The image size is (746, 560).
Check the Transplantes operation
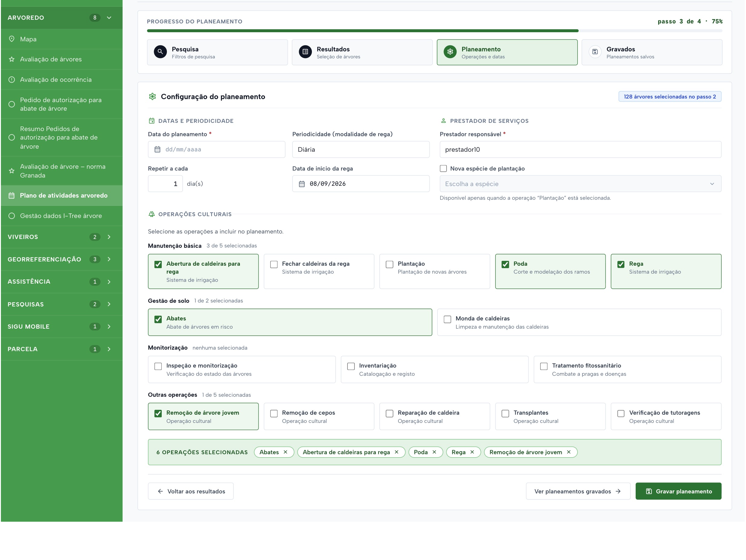pos(505,413)
